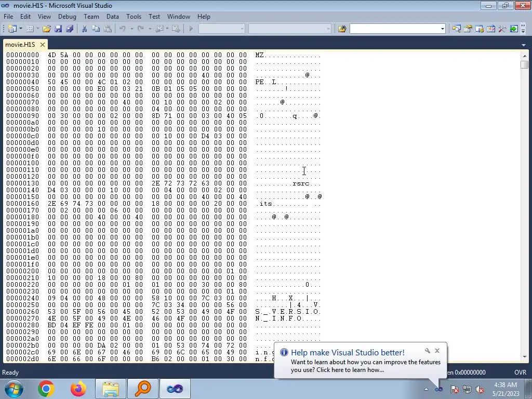Open the Window menu
The width and height of the screenshot is (532, 399).
pos(179,16)
